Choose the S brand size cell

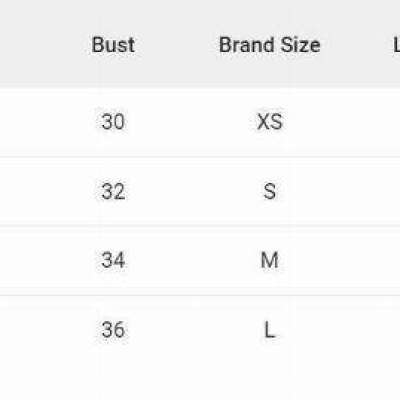(x=270, y=191)
